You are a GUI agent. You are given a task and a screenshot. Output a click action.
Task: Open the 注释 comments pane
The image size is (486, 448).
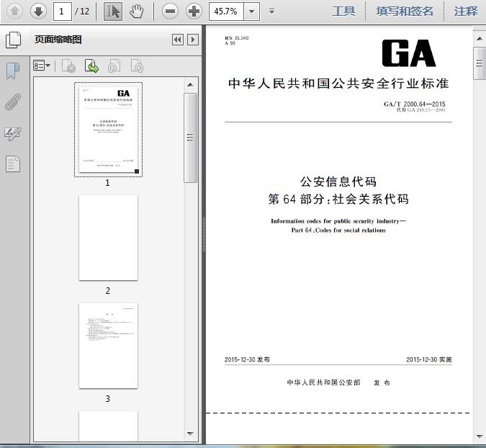tap(466, 12)
